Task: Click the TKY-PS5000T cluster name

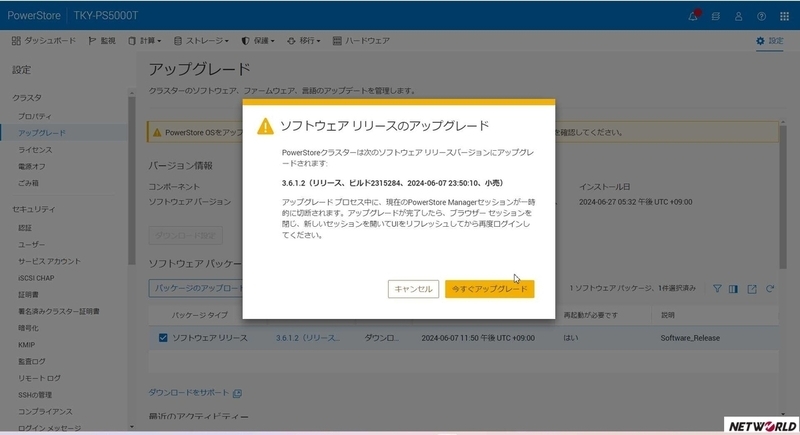Action: [106, 16]
